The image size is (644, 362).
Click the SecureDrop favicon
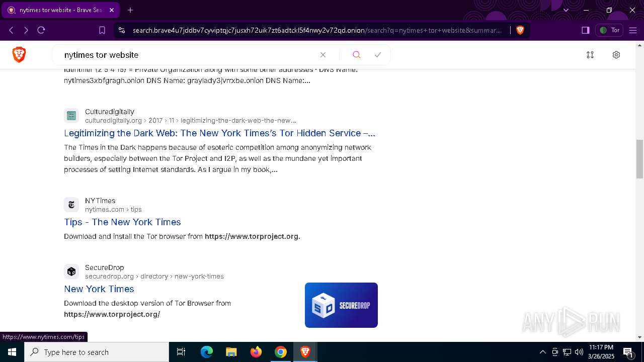pos(71,271)
